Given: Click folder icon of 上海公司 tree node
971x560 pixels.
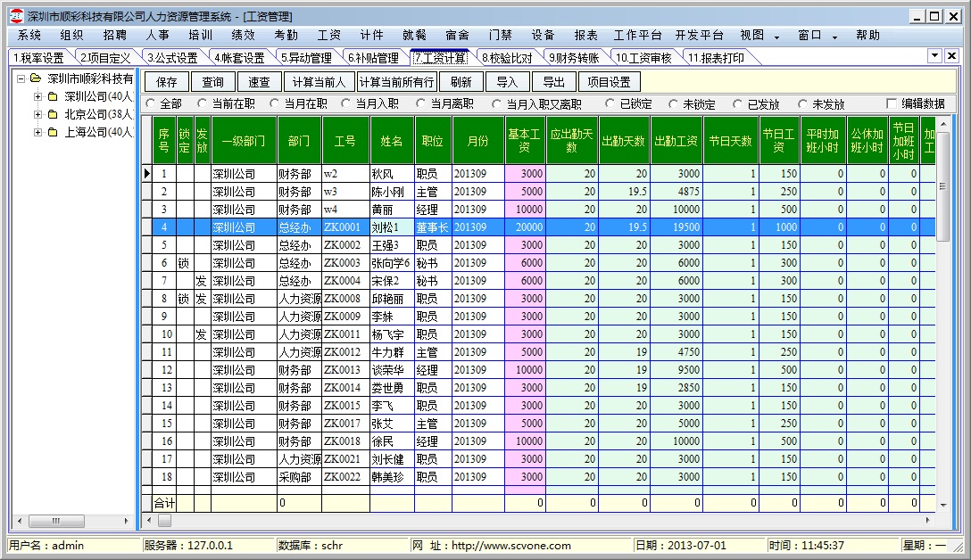Looking at the screenshot, I should tap(54, 132).
